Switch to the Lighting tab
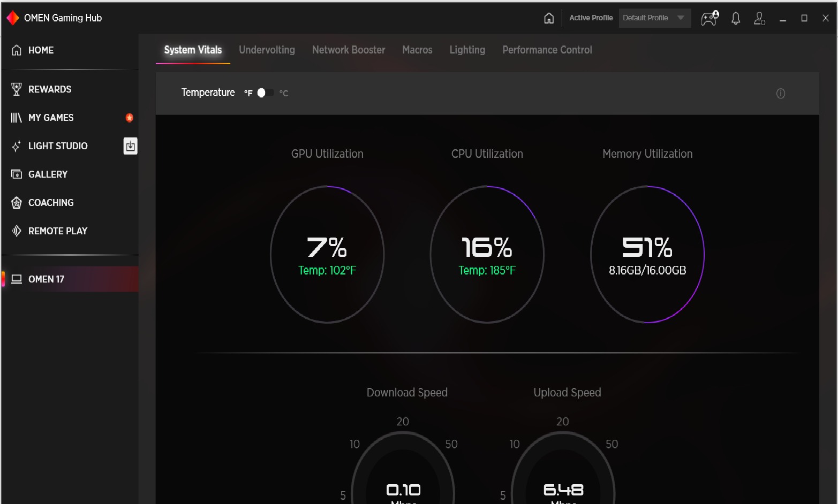The height and width of the screenshot is (504, 838). coord(467,50)
